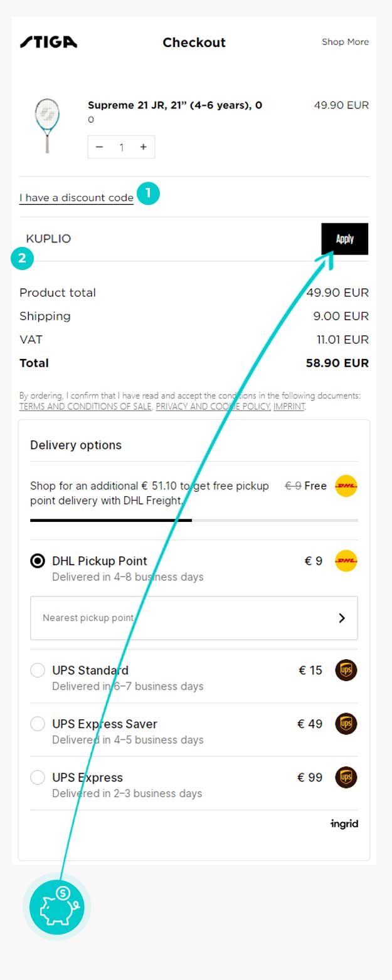The height and width of the screenshot is (980, 392).
Task: Select the DHL Pickup Point radio button
Action: (x=38, y=561)
